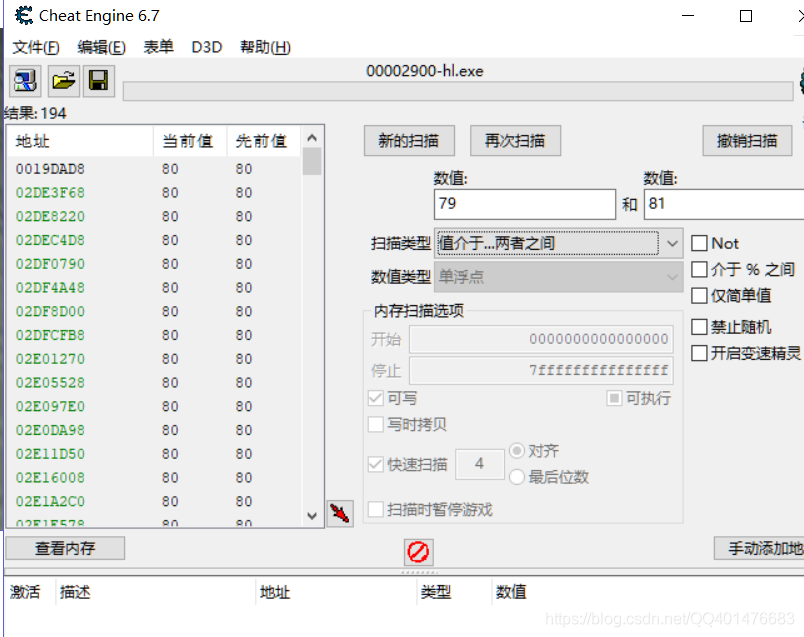Select address 02DE8220 in results
The width and height of the screenshot is (804, 637).
tap(50, 216)
